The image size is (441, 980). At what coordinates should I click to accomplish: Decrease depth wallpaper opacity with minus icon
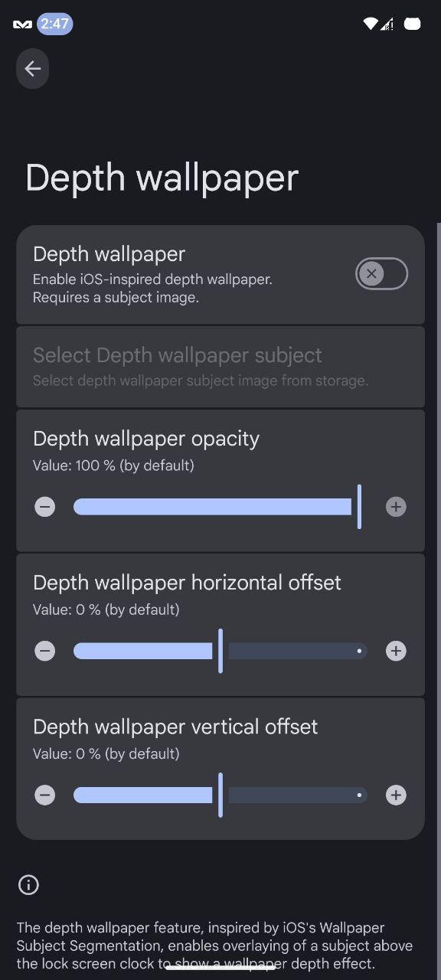tap(45, 507)
